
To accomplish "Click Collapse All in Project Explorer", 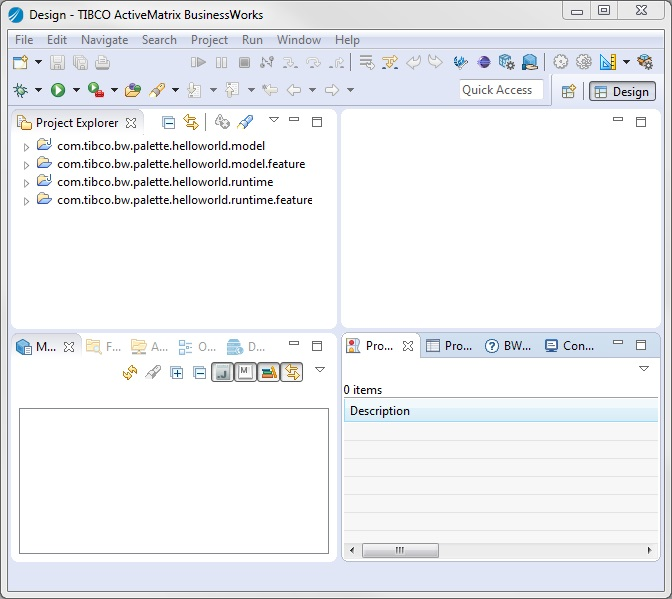I will click(168, 122).
